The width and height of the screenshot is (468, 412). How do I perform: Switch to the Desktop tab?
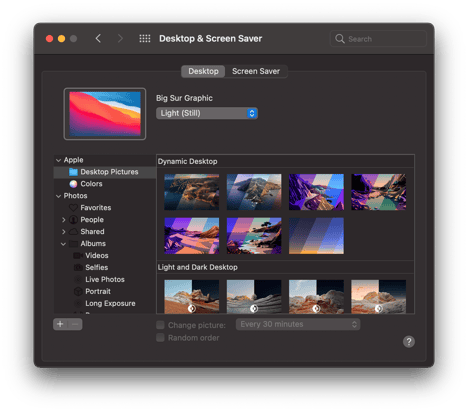203,71
